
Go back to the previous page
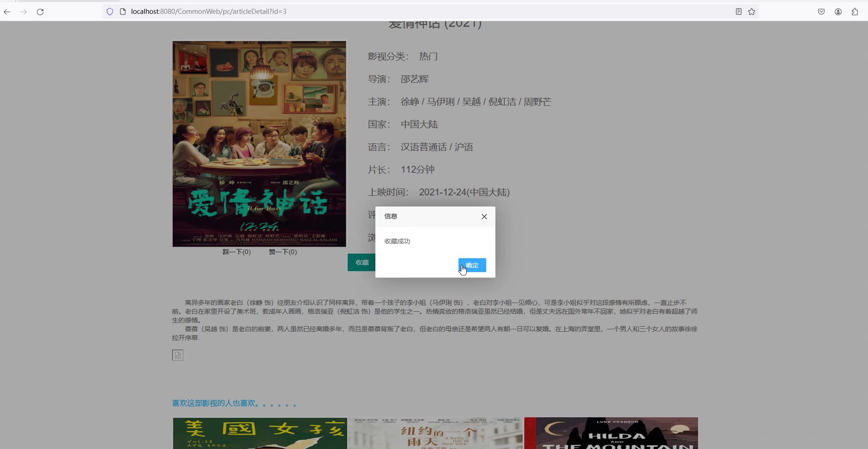tap(7, 12)
